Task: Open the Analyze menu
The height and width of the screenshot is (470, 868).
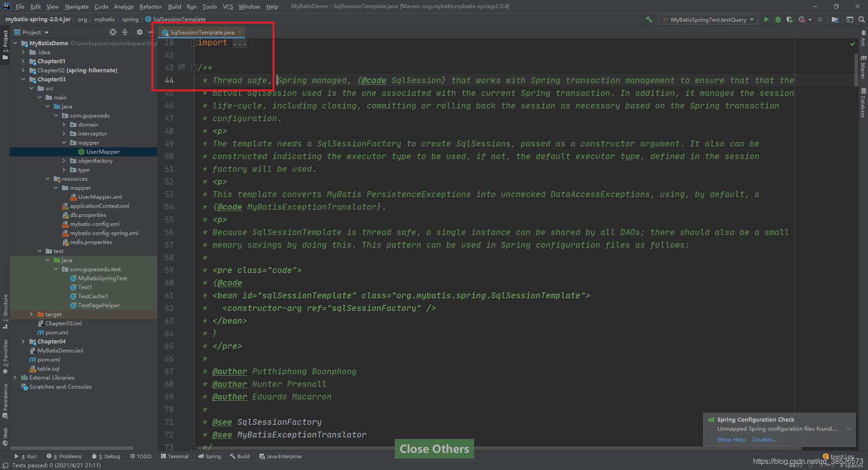Action: [x=123, y=6]
